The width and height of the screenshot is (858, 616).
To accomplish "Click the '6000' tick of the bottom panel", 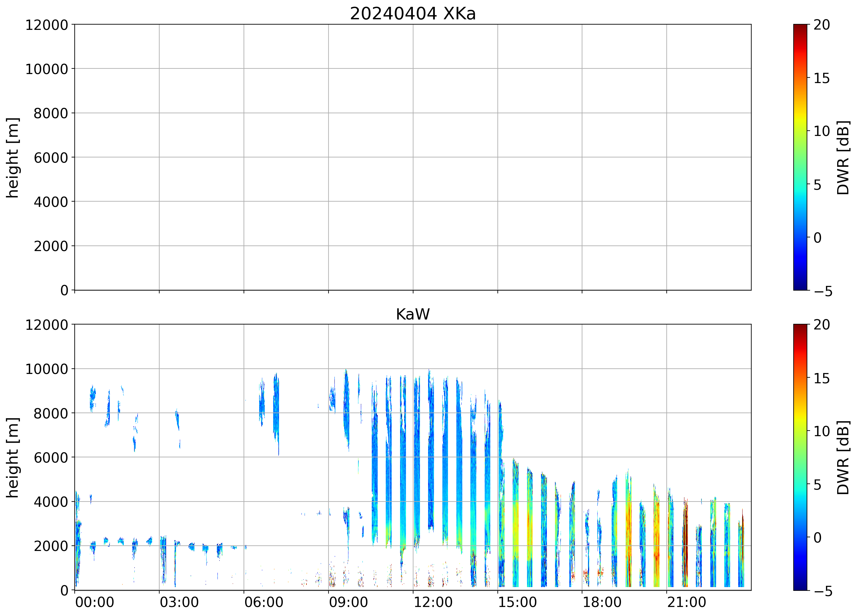I will click(x=51, y=458).
